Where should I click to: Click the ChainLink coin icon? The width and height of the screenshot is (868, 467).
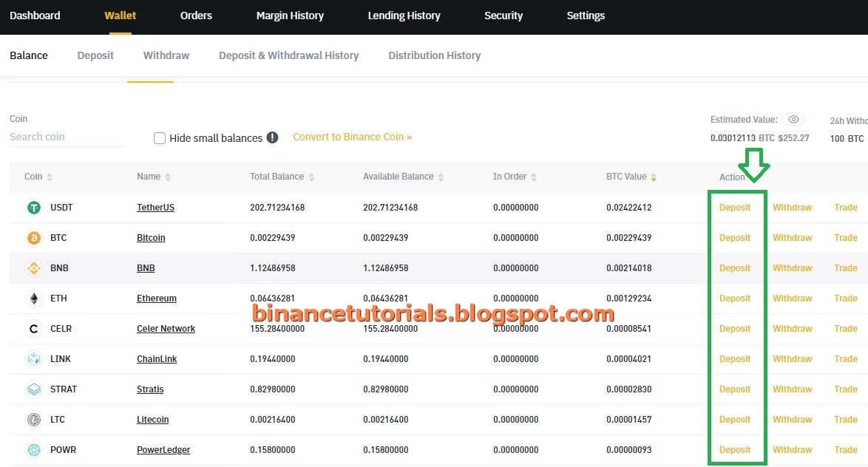[x=33, y=359]
